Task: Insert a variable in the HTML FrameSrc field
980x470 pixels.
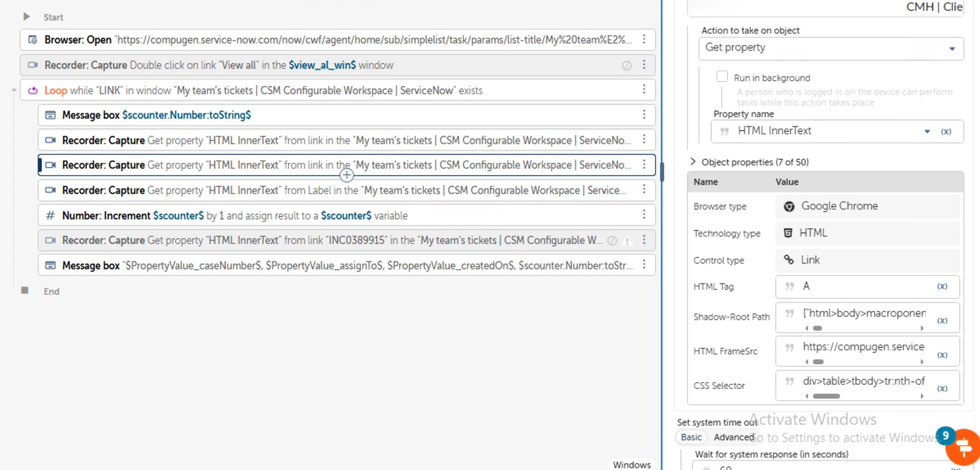Action: click(942, 355)
